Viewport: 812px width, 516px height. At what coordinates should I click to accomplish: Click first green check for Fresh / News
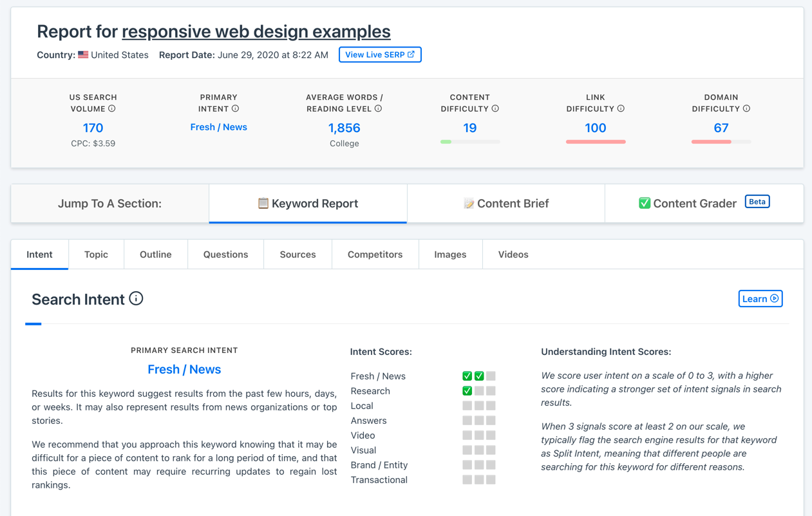(x=467, y=376)
